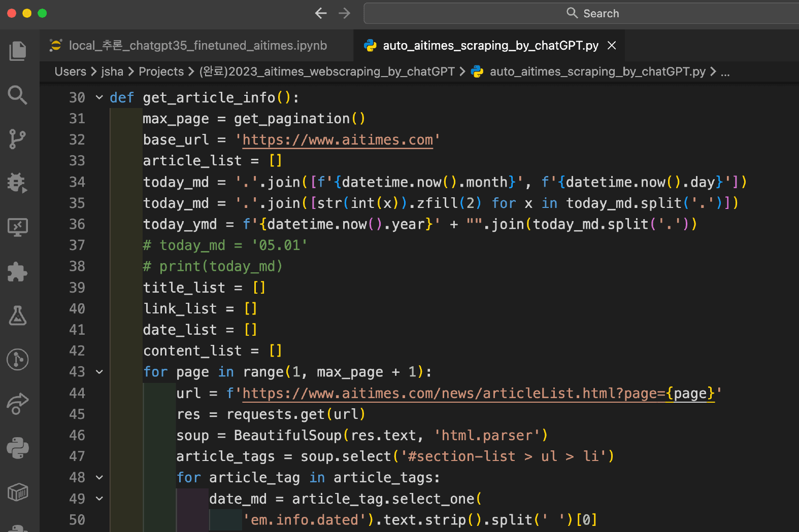799x532 pixels.
Task: Fold the date_md statement on line 49
Action: click(99, 499)
